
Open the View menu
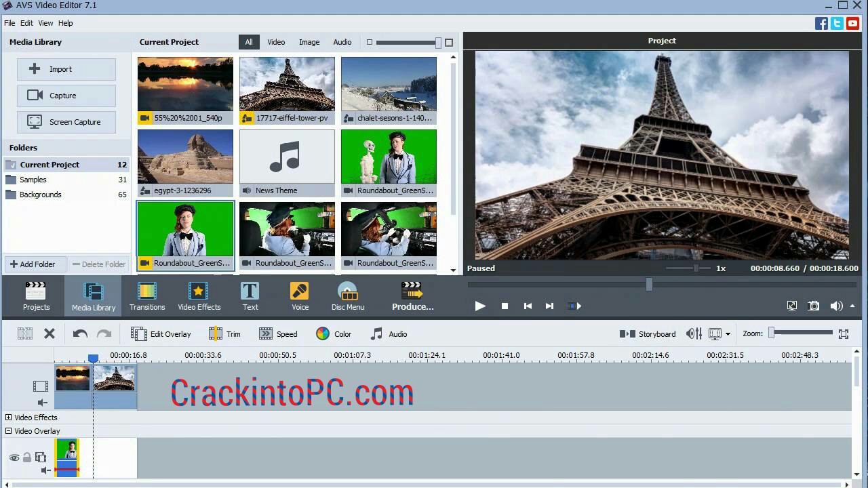[x=45, y=23]
